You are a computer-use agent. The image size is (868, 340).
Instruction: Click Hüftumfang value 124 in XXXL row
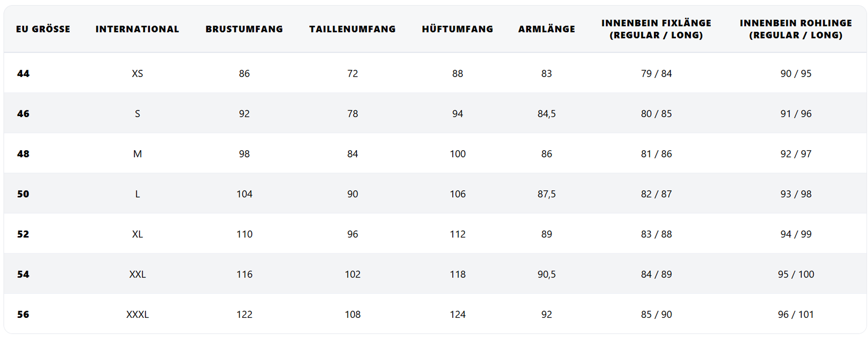[457, 314]
